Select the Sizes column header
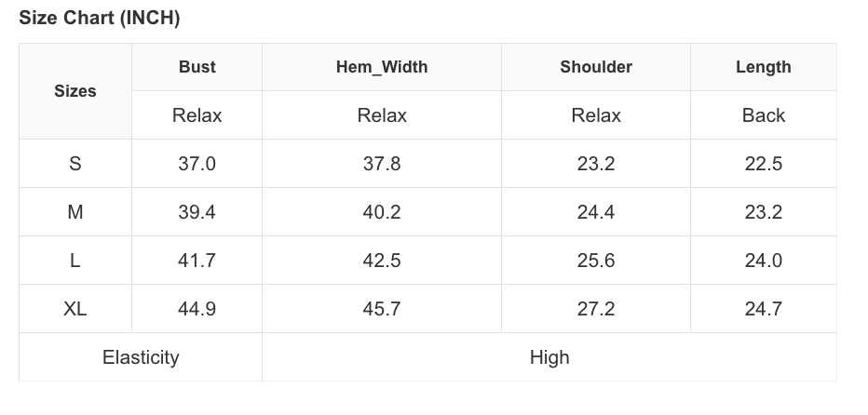This screenshot has width=868, height=415. tap(75, 91)
